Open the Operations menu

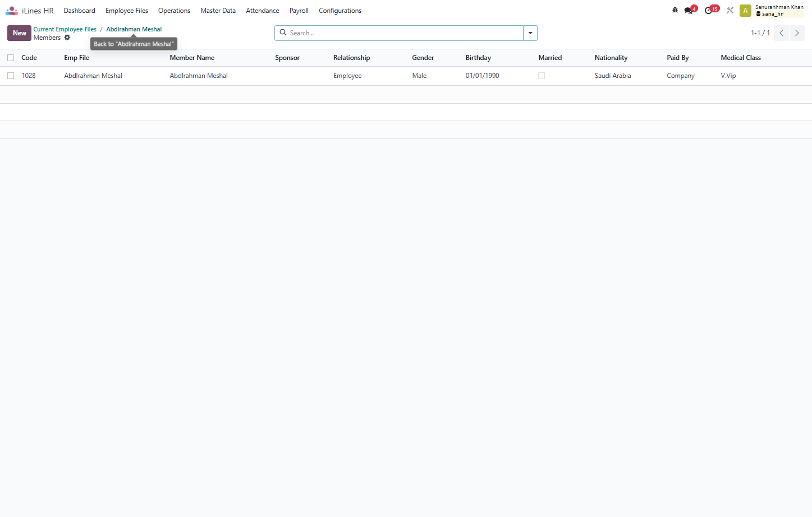(x=174, y=11)
